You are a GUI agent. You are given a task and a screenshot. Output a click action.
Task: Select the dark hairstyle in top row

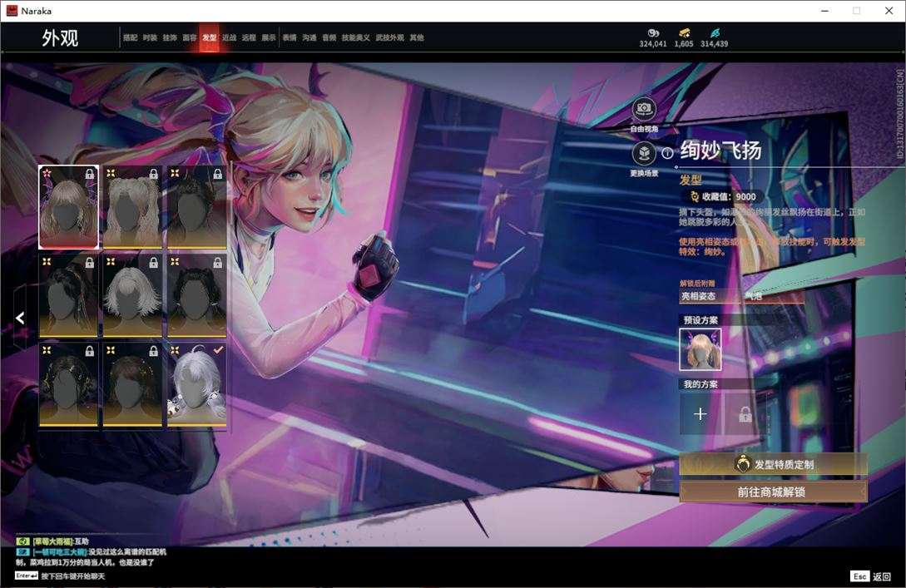[x=196, y=207]
